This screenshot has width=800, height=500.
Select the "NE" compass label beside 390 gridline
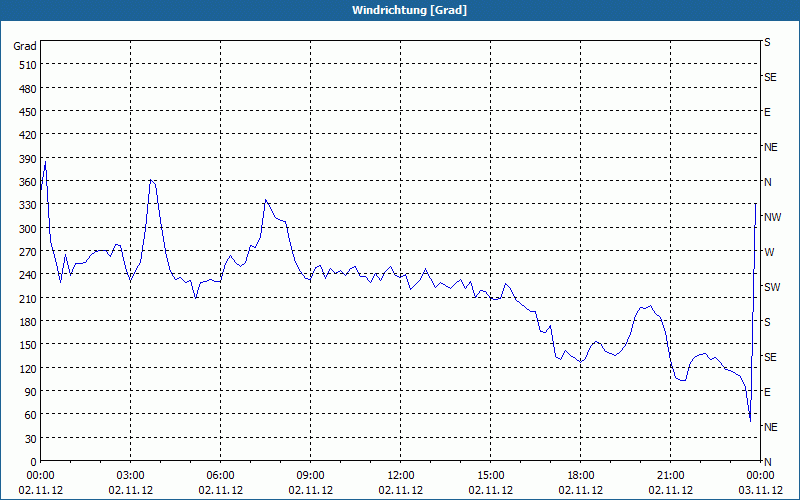point(771,147)
